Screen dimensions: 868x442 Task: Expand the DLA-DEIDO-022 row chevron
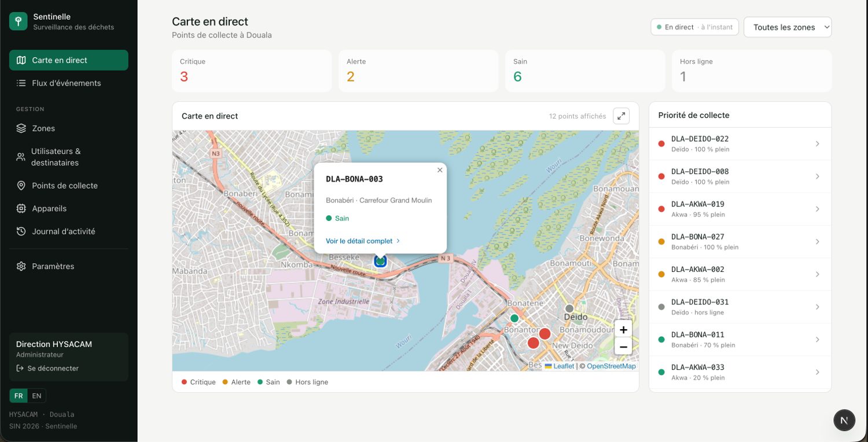(x=817, y=143)
